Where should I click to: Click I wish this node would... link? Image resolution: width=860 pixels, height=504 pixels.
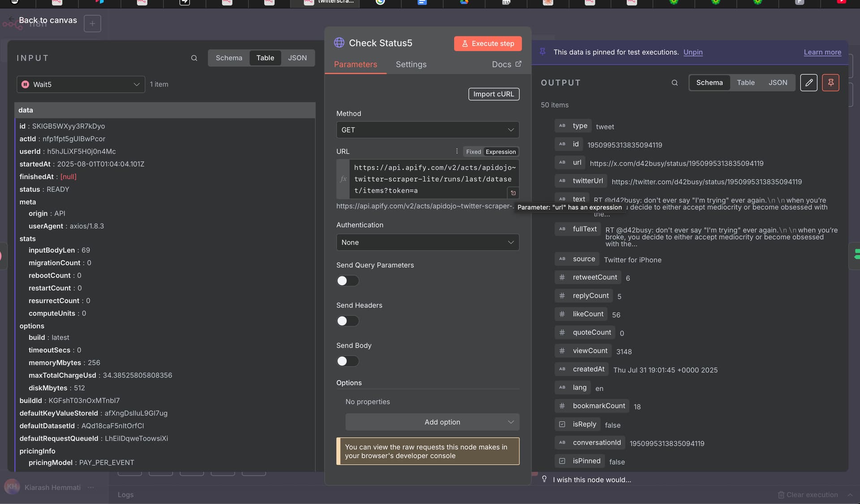point(592,479)
